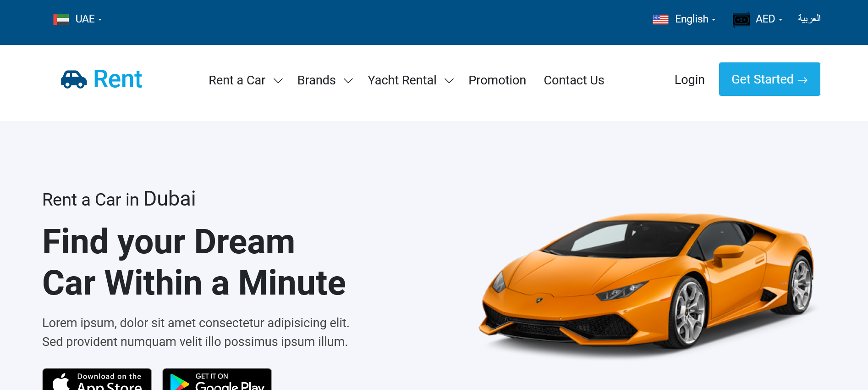Click the US flag language icon
Image resolution: width=868 pixels, height=390 pixels.
pyautogui.click(x=660, y=19)
